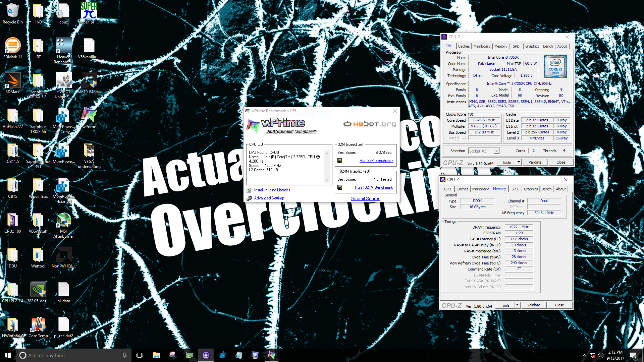Open the 3DMark desktop icon
This screenshot has height=362, width=644.
12,83
